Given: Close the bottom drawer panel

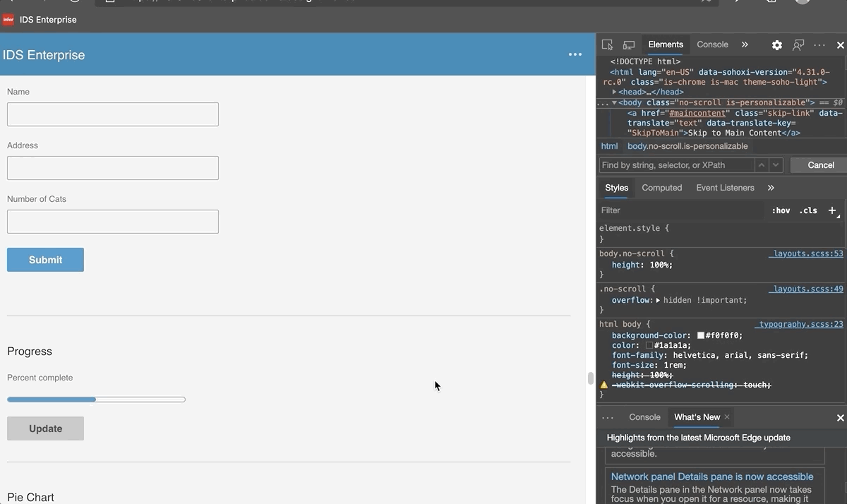Looking at the screenshot, I should [840, 418].
